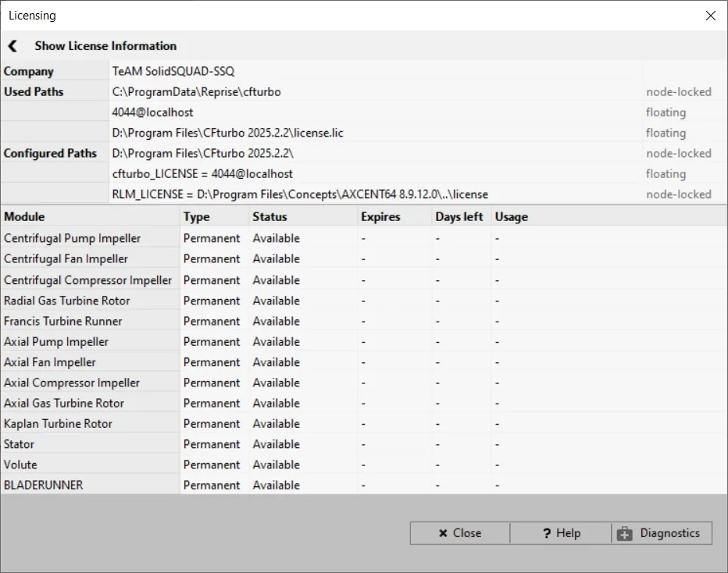Go back using the left arrow icon
728x573 pixels.
[12, 46]
